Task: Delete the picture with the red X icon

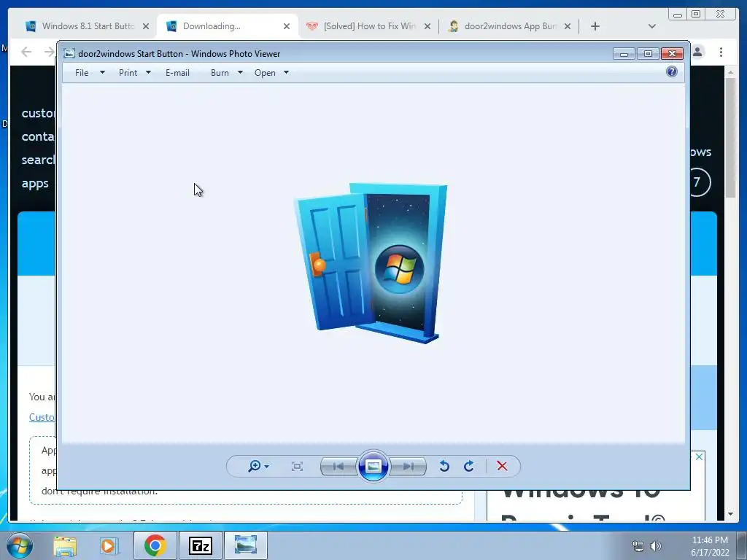Action: [502, 466]
